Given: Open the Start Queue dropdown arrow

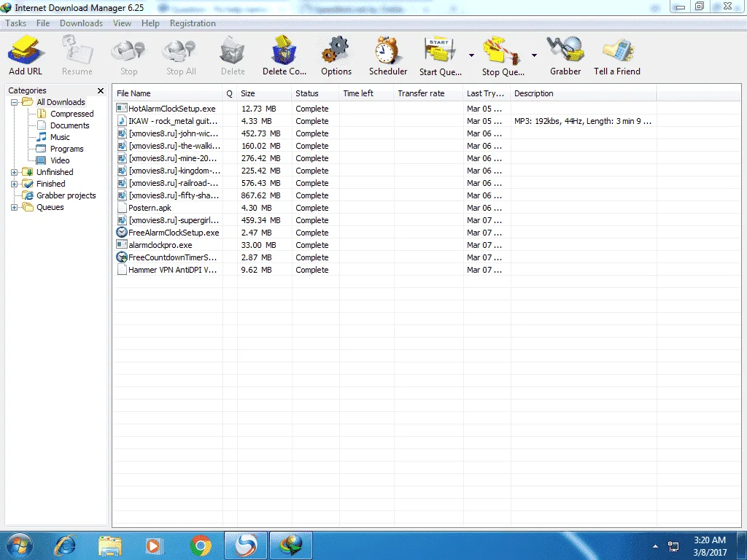Looking at the screenshot, I should [x=471, y=55].
